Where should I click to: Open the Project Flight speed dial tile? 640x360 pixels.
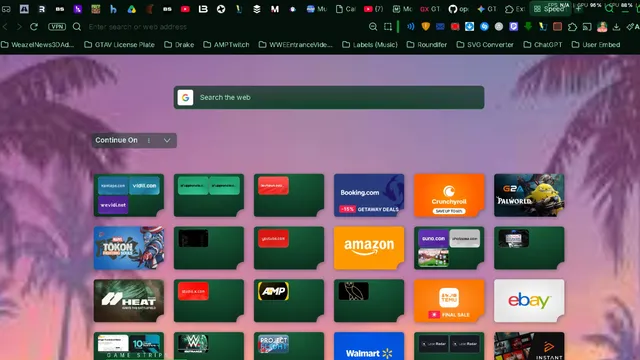click(x=289, y=346)
